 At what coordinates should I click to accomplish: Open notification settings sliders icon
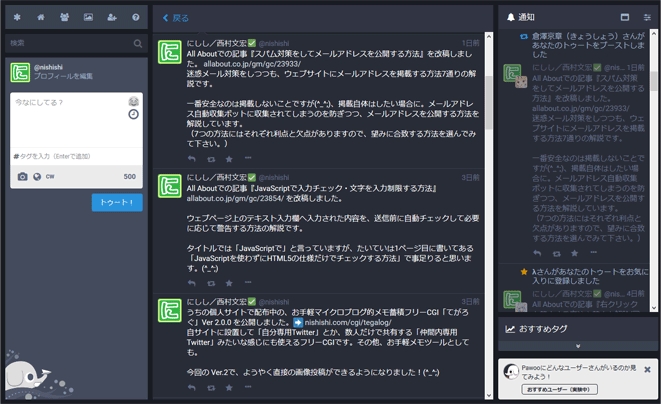pyautogui.click(x=647, y=17)
